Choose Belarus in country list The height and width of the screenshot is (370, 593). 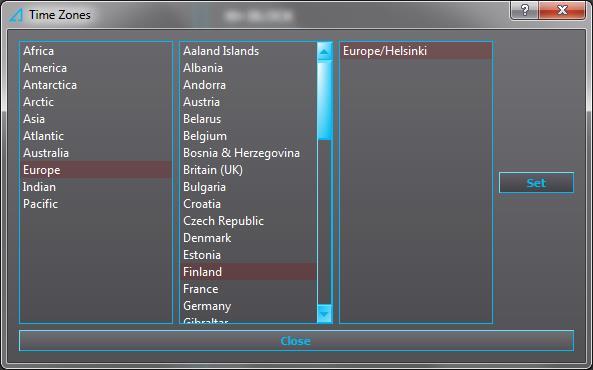248,119
